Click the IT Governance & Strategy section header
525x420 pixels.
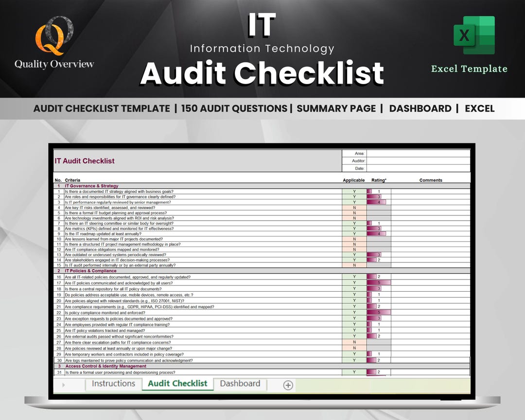(92, 186)
